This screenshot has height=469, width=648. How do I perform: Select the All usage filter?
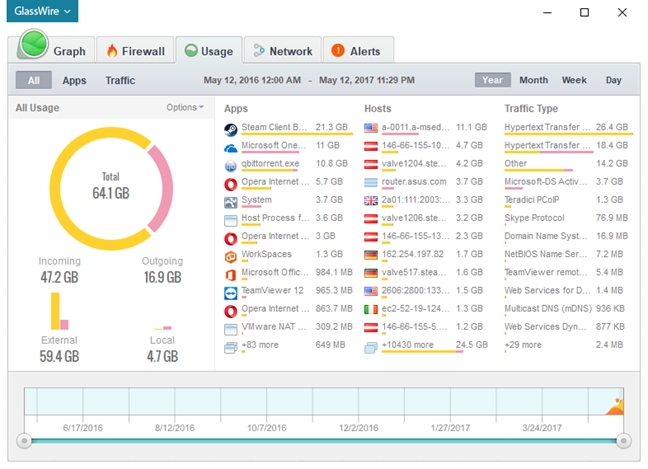click(x=34, y=80)
